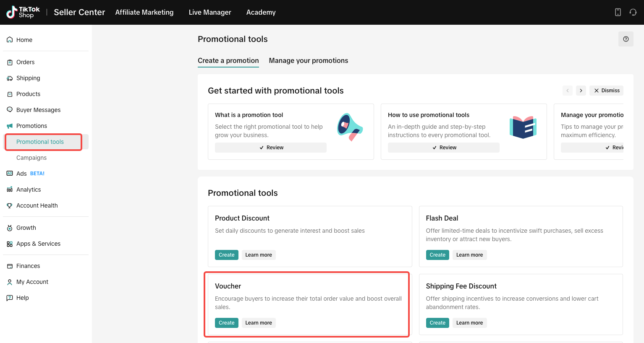Click Learn more under Flash Deal
This screenshot has height=343, width=644.
coord(469,255)
